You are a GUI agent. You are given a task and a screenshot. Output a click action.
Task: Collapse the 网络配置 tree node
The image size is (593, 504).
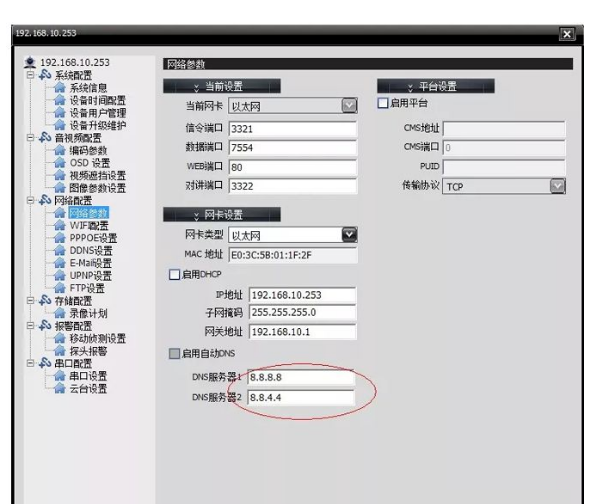pyautogui.click(x=30, y=200)
